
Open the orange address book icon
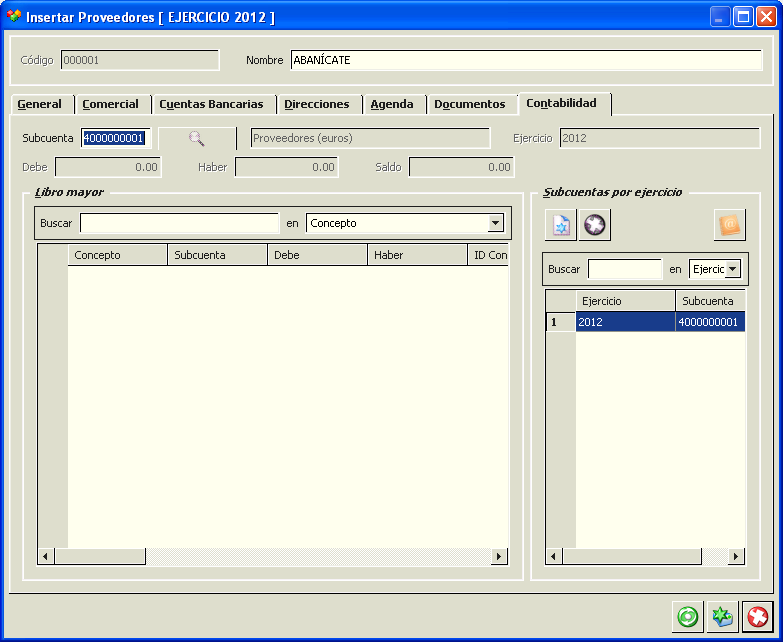point(730,225)
